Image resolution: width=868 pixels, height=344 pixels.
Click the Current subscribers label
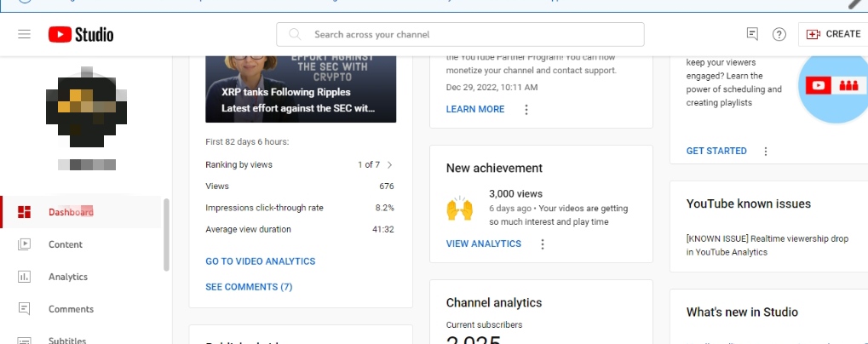(x=484, y=325)
